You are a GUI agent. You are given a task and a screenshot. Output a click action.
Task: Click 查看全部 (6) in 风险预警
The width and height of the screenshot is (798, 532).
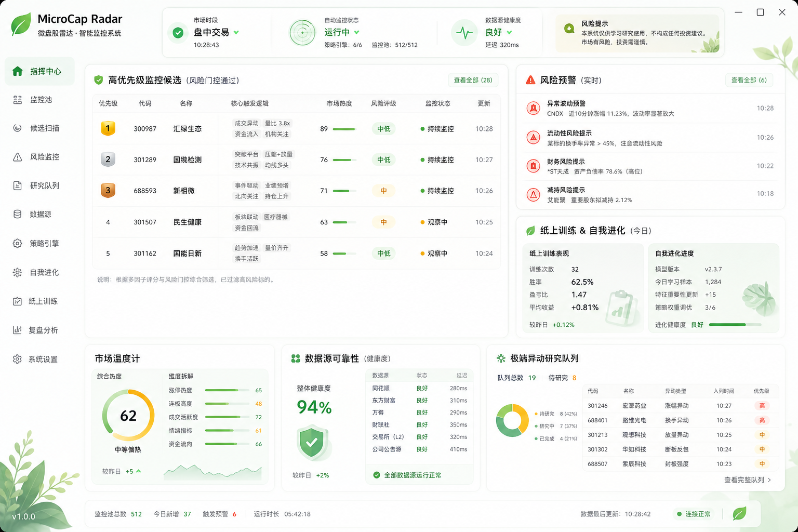[x=749, y=80]
